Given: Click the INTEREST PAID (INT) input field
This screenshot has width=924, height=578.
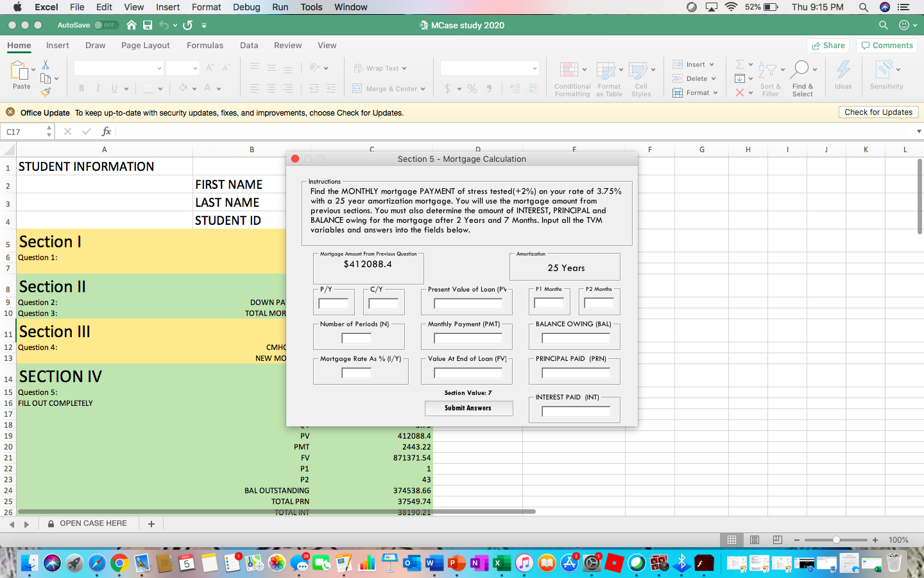Looking at the screenshot, I should coord(576,412).
